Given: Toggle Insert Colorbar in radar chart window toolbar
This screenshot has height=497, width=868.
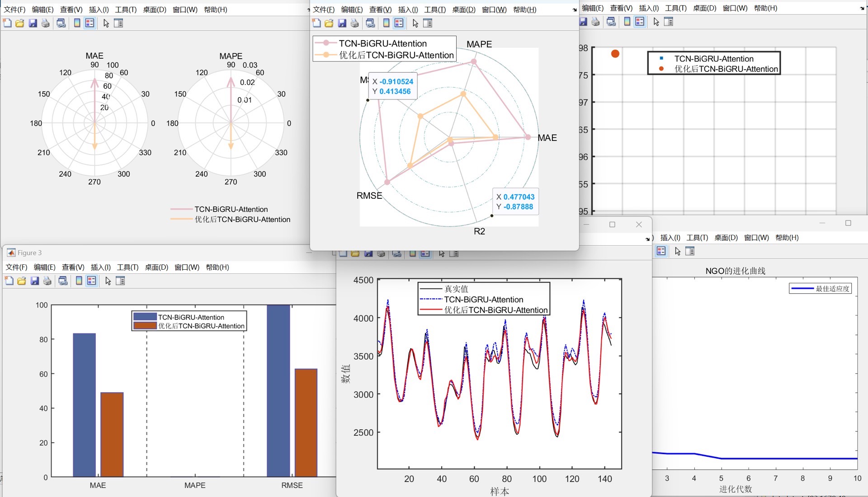Looking at the screenshot, I should (386, 23).
